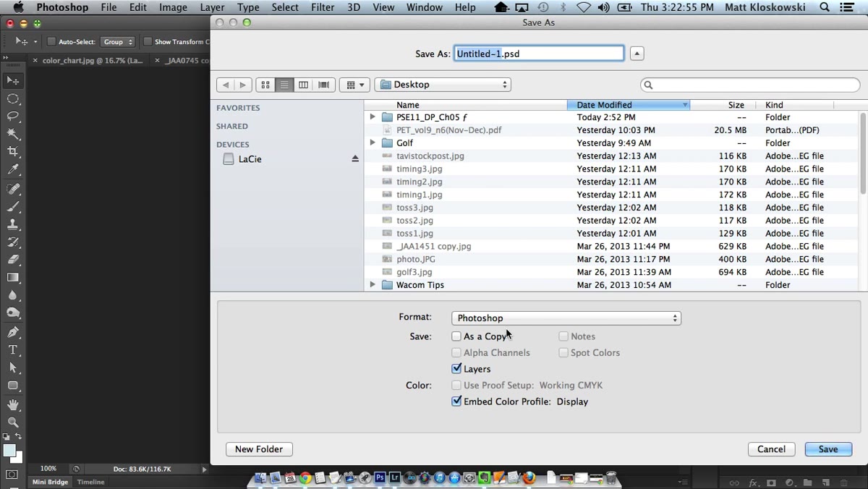Image resolution: width=868 pixels, height=489 pixels.
Task: Select the Magic Wand tool
Action: click(x=13, y=134)
